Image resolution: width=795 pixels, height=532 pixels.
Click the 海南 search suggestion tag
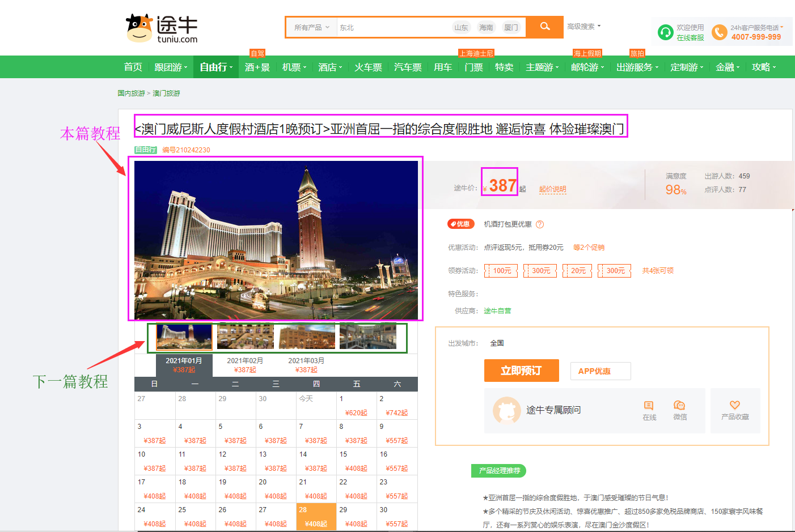pos(486,27)
